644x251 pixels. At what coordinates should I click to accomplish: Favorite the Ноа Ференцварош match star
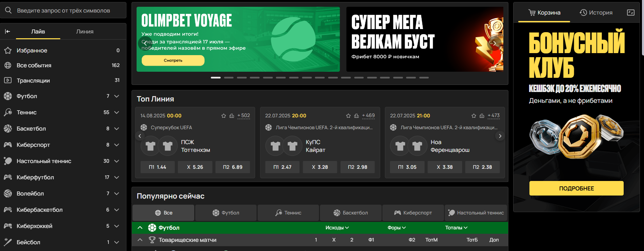tap(474, 116)
